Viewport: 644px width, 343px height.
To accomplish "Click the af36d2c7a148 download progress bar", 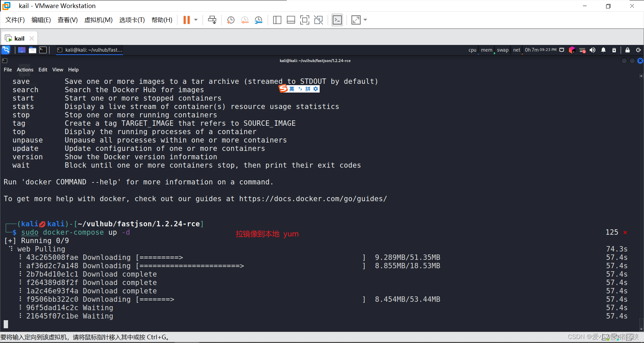I will pyautogui.click(x=251, y=266).
